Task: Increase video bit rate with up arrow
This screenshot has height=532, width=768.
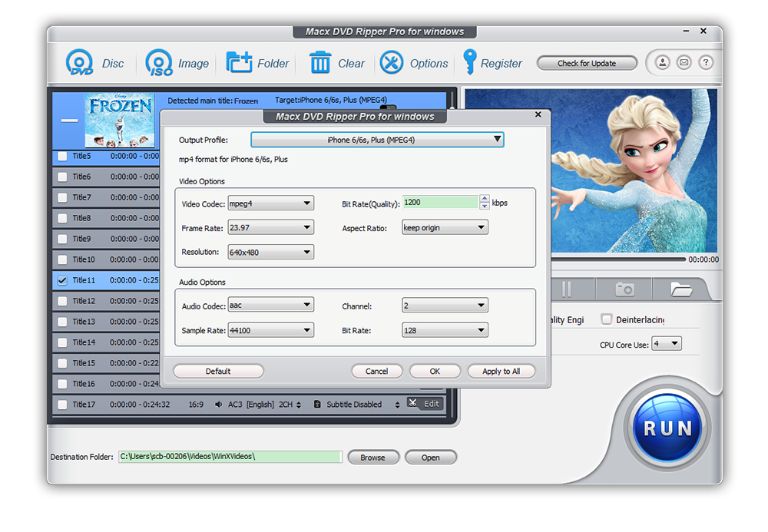Action: [485, 198]
